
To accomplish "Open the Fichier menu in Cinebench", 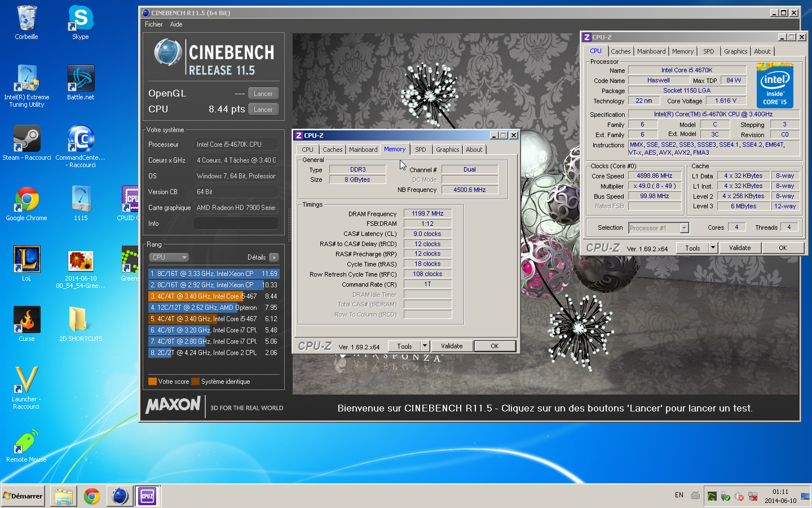I will click(153, 24).
